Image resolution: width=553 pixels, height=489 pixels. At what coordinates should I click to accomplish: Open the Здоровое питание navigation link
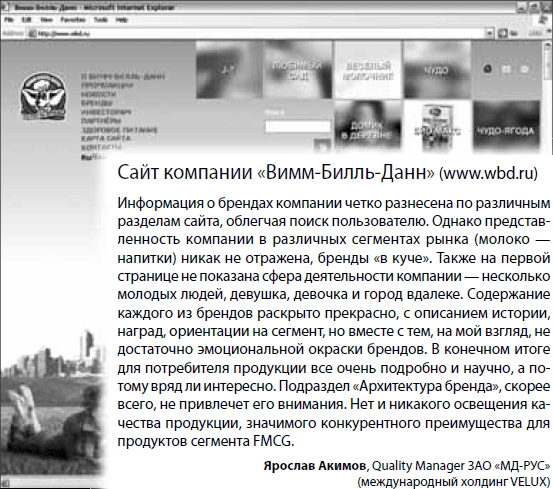(x=119, y=130)
